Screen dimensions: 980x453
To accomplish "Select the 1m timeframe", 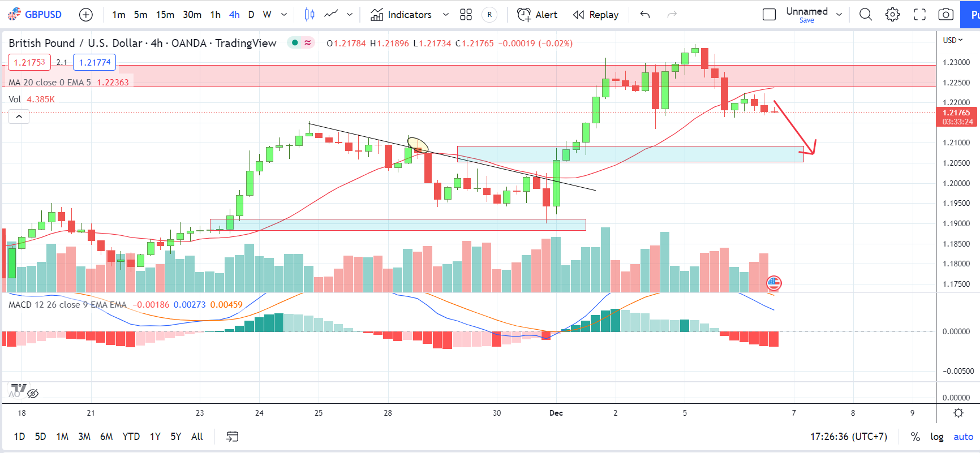I will coord(119,15).
